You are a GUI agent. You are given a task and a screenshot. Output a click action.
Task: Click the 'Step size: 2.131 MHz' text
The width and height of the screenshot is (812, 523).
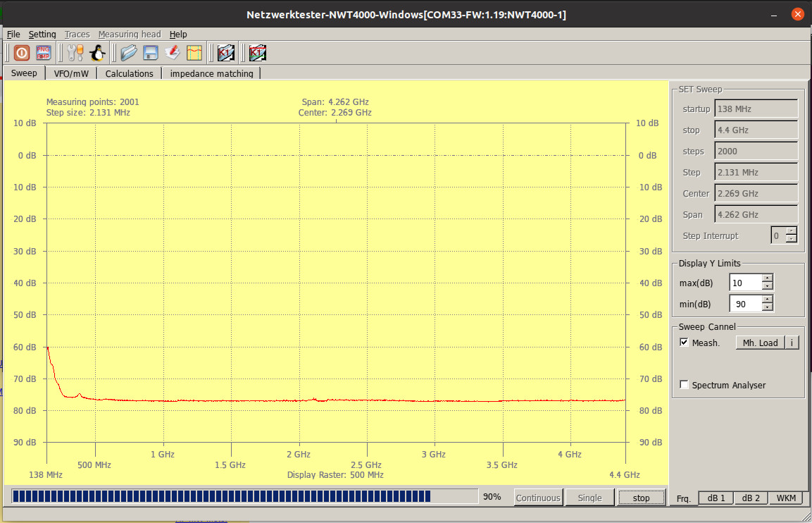[88, 113]
